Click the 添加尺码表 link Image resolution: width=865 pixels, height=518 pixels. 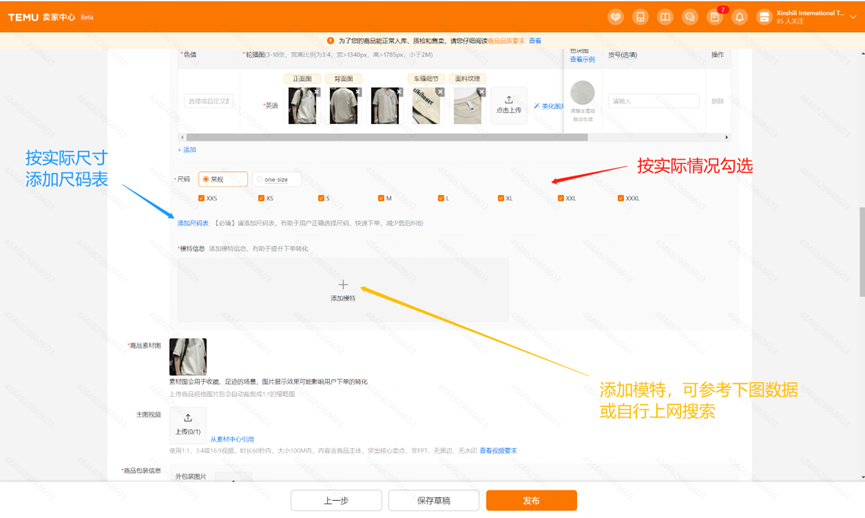193,223
